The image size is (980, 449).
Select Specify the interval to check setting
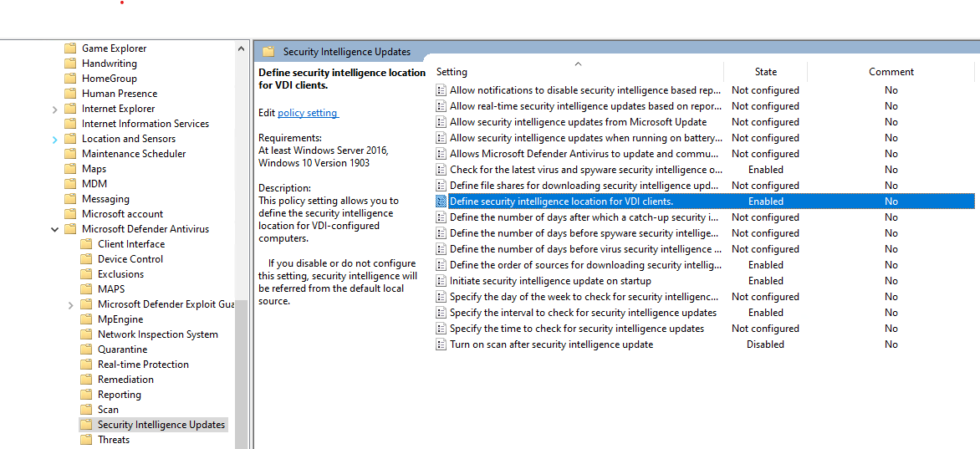(x=583, y=313)
